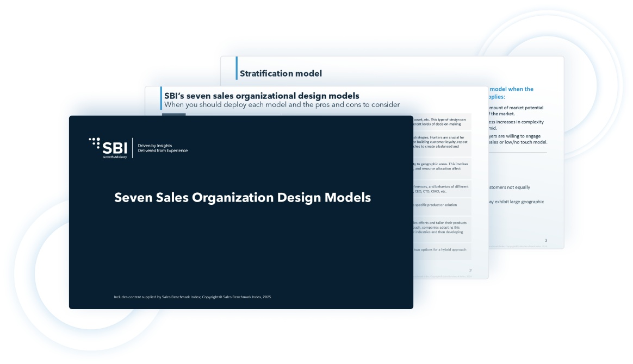Click the Sales Benchmark Index copyright footer
633x364 pixels.
tap(192, 297)
